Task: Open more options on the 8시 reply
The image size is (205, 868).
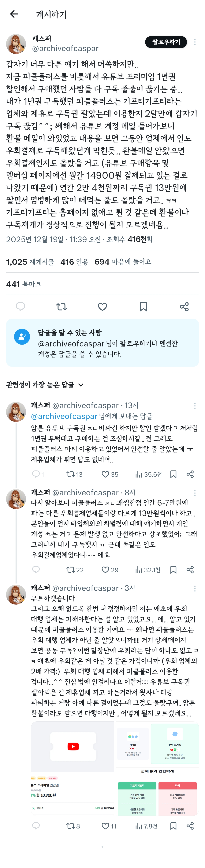Action: click(195, 493)
